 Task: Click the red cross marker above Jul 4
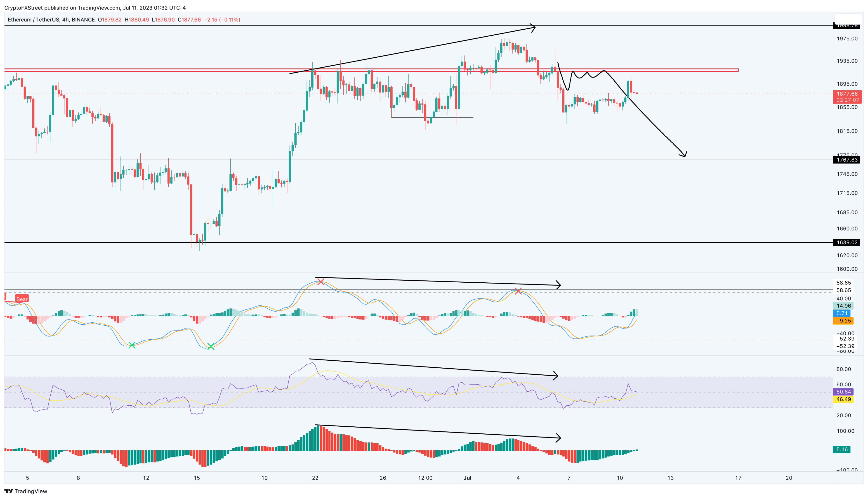click(x=518, y=291)
